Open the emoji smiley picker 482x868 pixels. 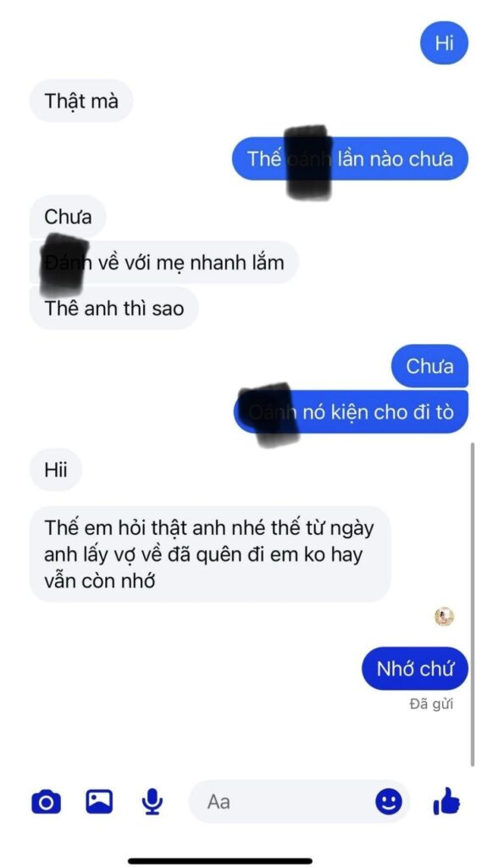[389, 801]
